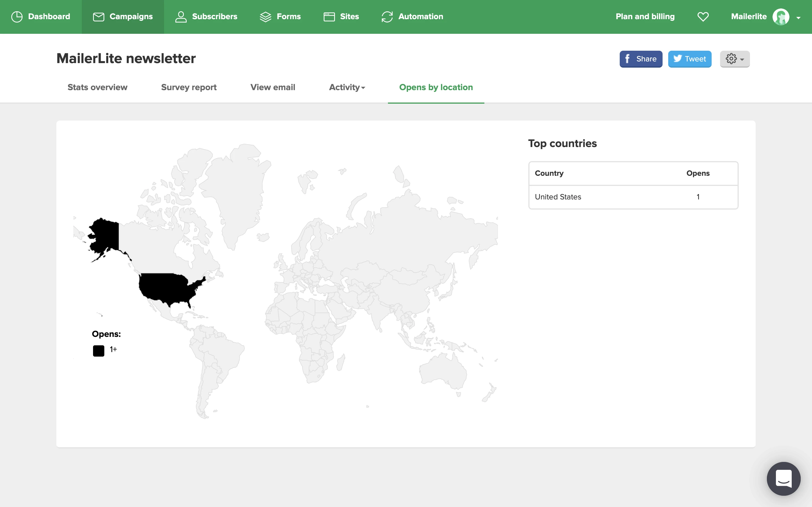This screenshot has height=507, width=812.
Task: Click the Mailerlite profile avatar
Action: (781, 17)
